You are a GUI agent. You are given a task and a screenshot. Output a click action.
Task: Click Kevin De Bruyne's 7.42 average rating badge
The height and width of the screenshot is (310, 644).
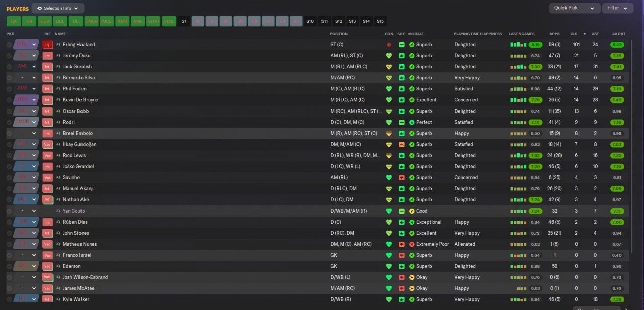tap(617, 100)
